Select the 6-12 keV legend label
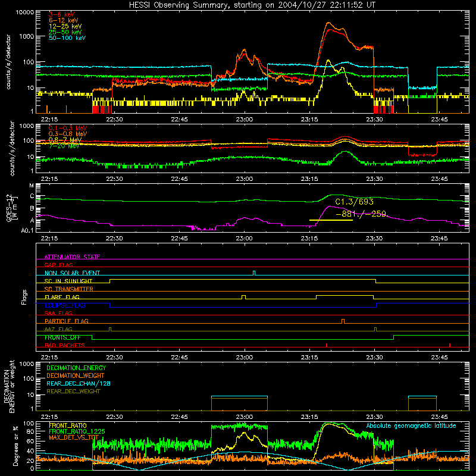This screenshot has width=476, height=476. (64, 20)
